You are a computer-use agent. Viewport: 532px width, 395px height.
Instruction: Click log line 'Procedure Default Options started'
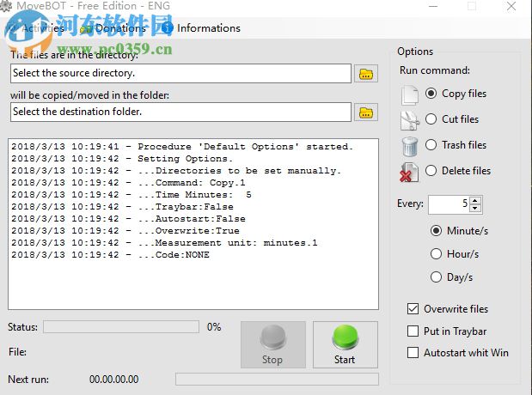pyautogui.click(x=182, y=147)
